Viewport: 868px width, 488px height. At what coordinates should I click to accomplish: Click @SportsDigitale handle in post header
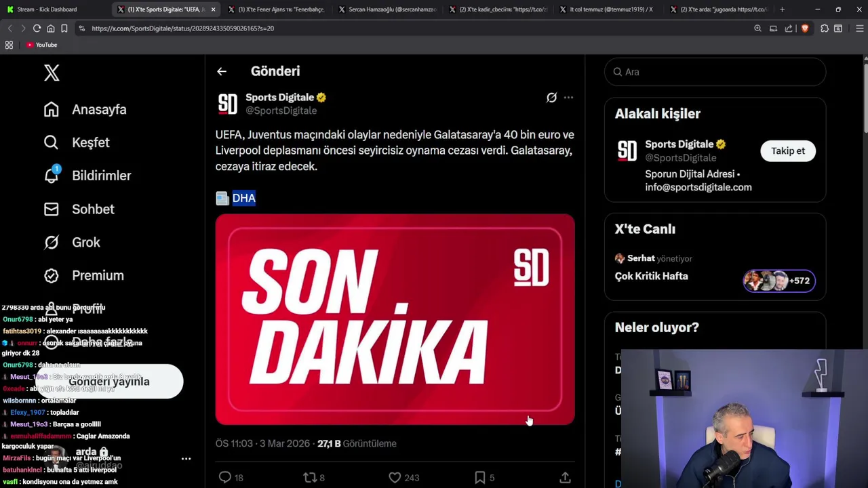click(281, 110)
